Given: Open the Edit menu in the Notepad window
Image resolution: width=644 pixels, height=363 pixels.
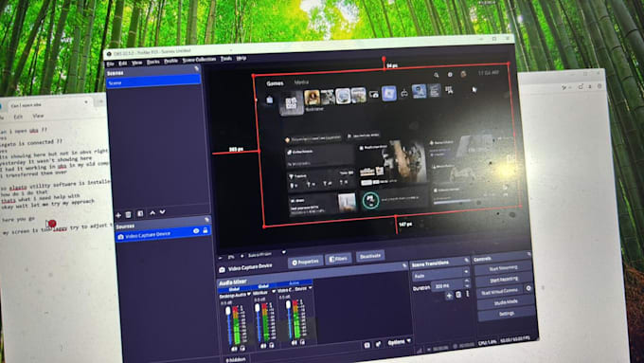Looking at the screenshot, I should (x=18, y=117).
